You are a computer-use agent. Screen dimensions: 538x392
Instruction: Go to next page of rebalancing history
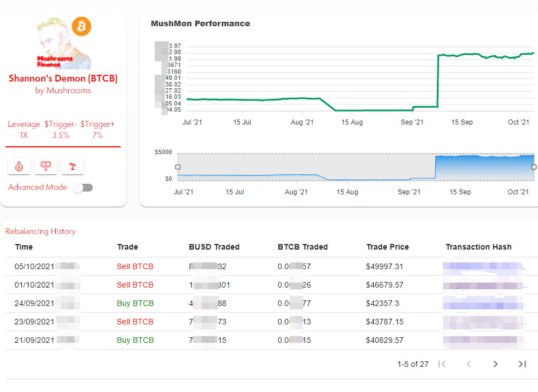tap(496, 364)
